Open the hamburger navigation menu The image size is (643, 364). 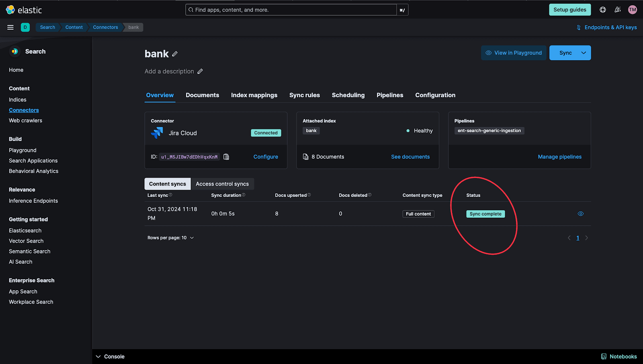click(x=10, y=27)
